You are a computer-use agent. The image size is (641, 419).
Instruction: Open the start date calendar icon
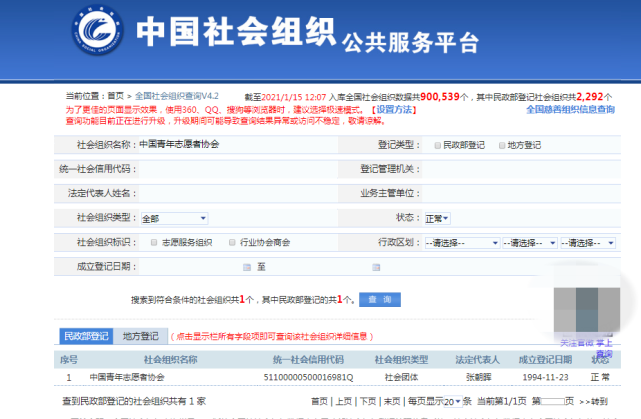pos(247,267)
